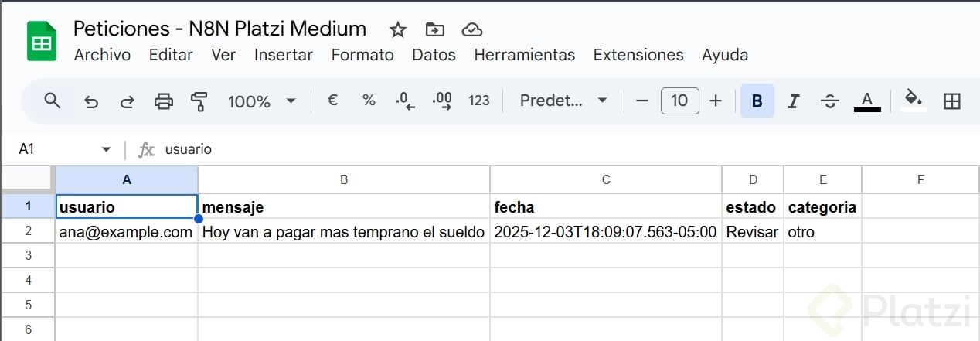
Task: Print the spreadsheet
Action: click(x=163, y=101)
